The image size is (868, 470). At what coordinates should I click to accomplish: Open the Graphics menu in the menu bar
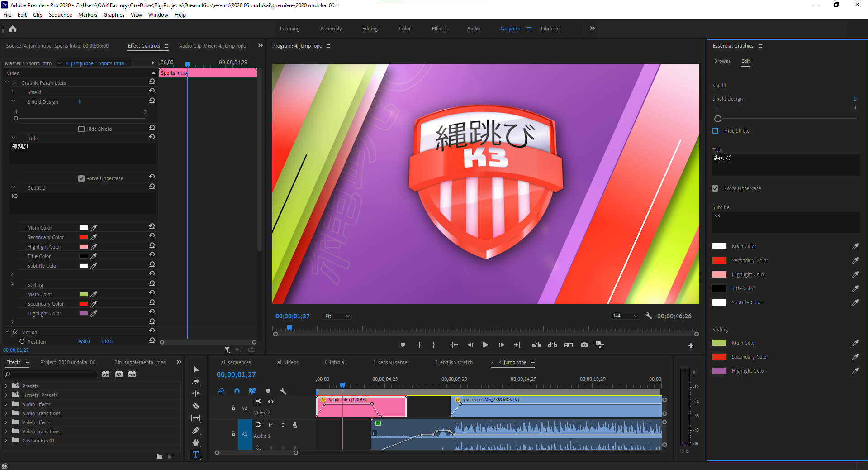point(114,14)
